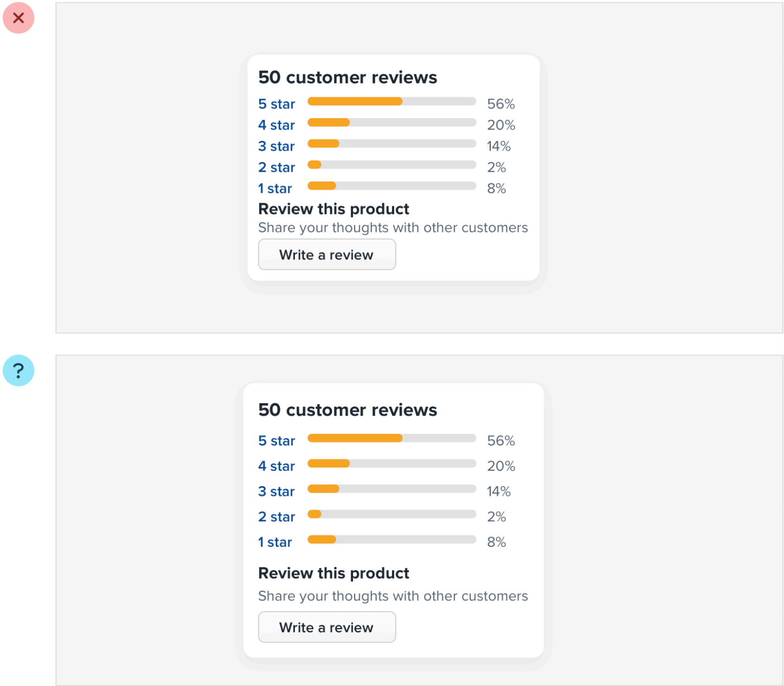Open 3 star reviews in the question-mark card

pos(277,491)
